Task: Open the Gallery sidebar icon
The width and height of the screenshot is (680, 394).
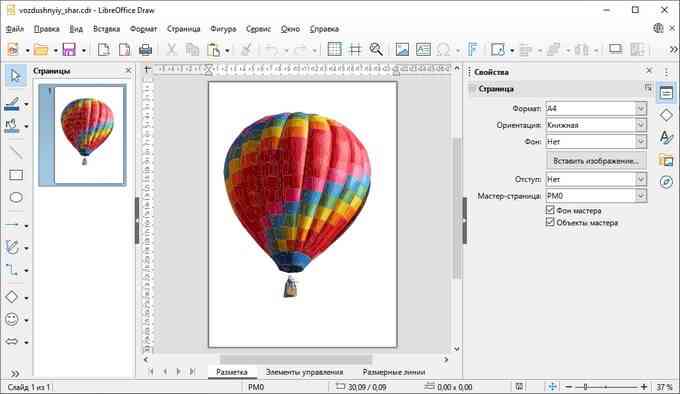Action: (666, 160)
